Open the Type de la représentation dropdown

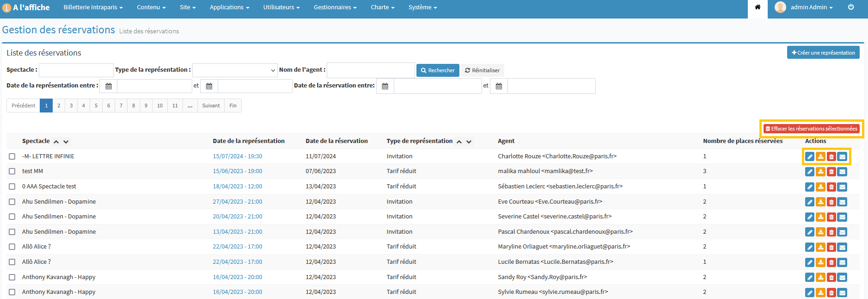(235, 70)
